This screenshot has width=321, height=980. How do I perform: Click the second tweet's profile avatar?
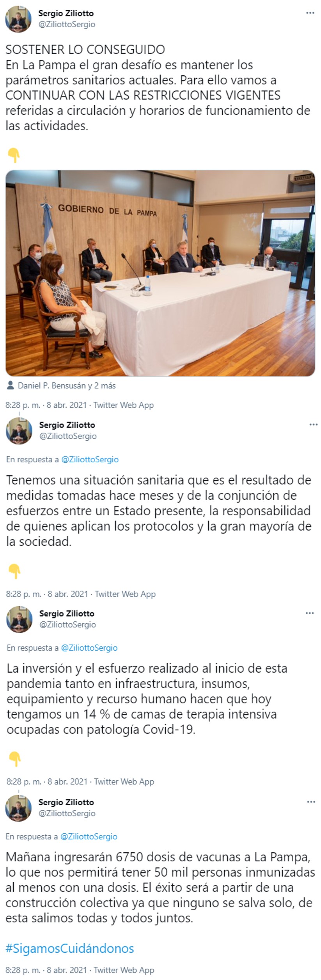19,430
